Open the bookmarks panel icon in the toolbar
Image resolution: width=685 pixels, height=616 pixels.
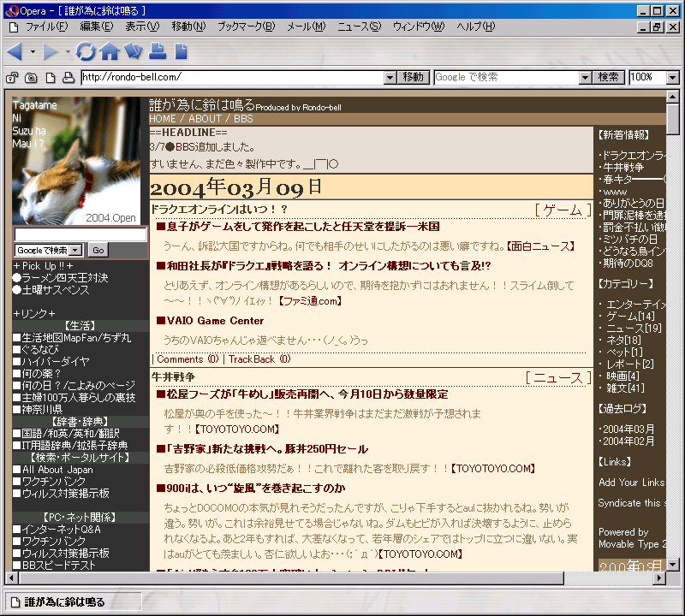[134, 51]
